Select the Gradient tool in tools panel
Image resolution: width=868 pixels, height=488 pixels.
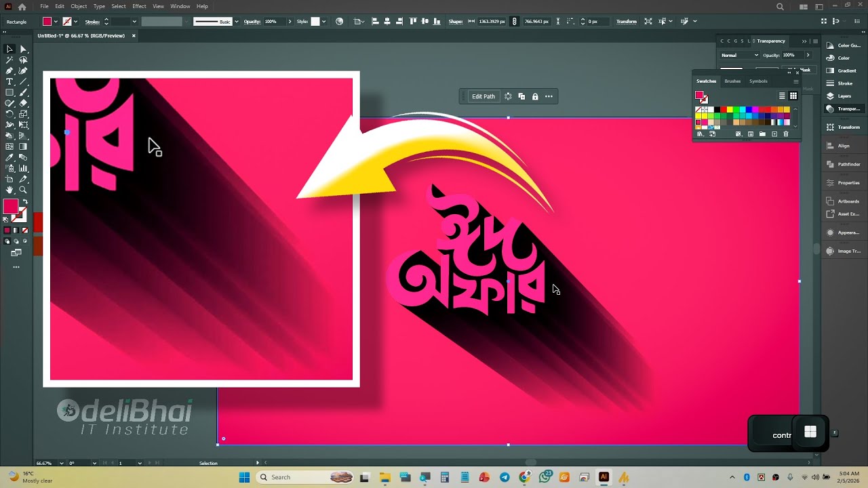tap(23, 146)
